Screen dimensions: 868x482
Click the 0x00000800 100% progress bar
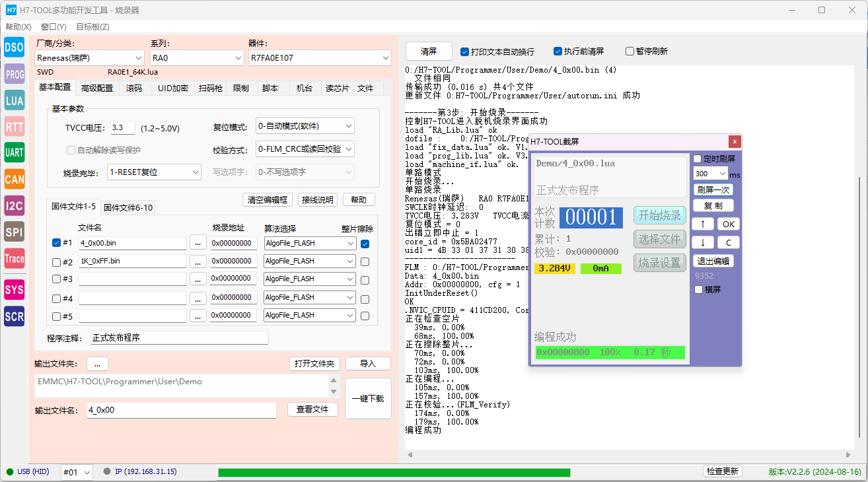610,353
